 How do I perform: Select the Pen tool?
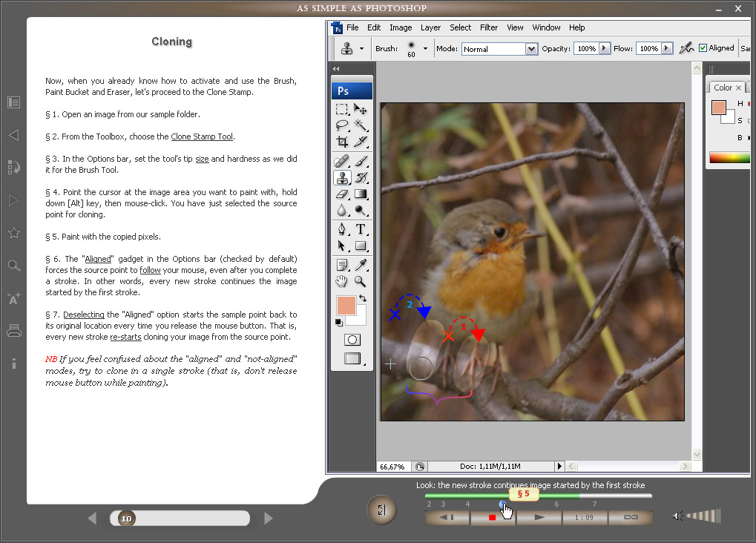tap(342, 229)
